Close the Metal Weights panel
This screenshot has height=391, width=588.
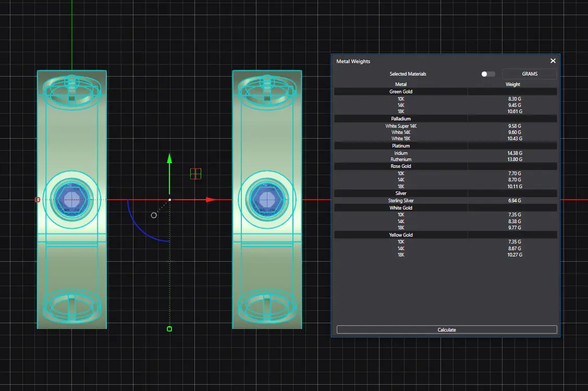click(553, 61)
